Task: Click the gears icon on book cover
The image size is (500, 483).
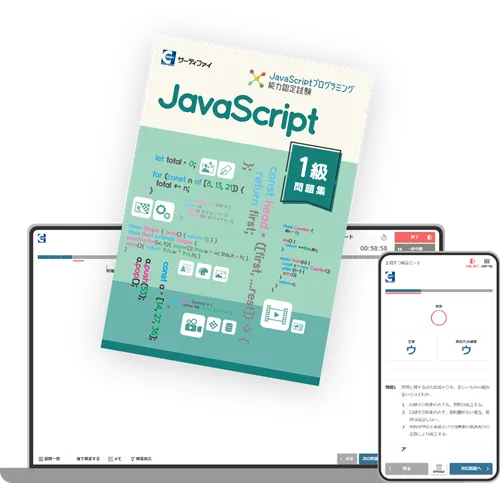Action: pos(163,211)
